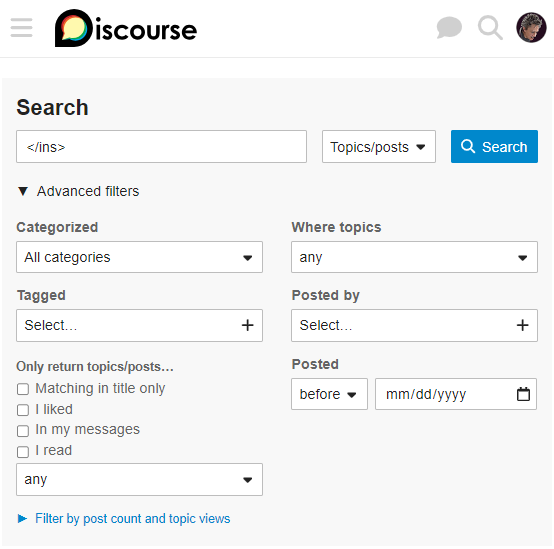
Task: Check the I liked option
Action: [x=23, y=410]
